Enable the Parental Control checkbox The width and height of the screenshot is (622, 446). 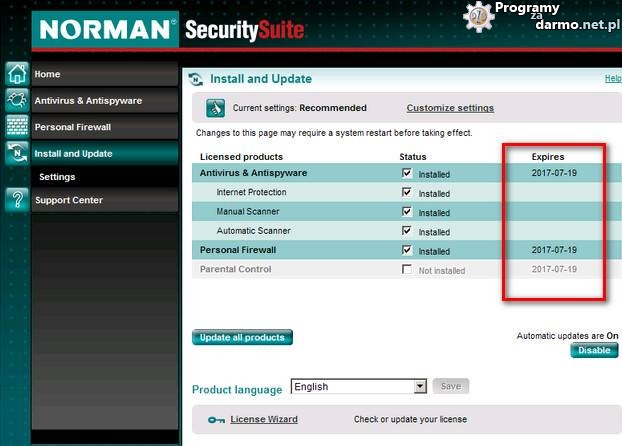tap(406, 270)
